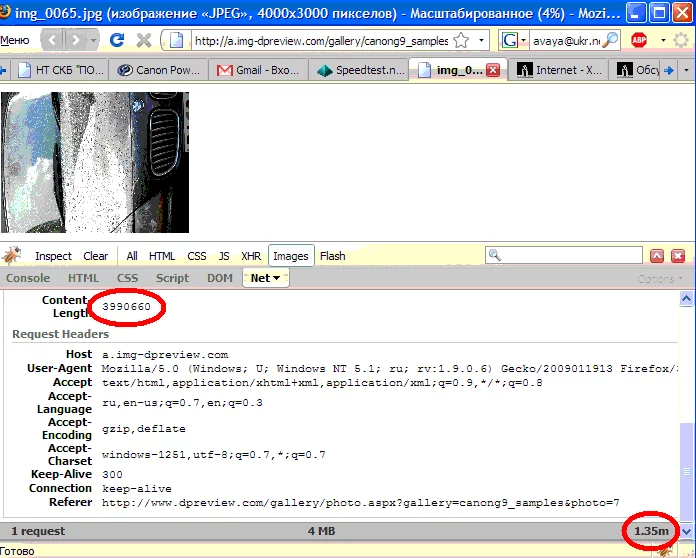Viewport: 696px width, 558px height.
Task: Click the Firebug Inspect button
Action: pos(53,256)
